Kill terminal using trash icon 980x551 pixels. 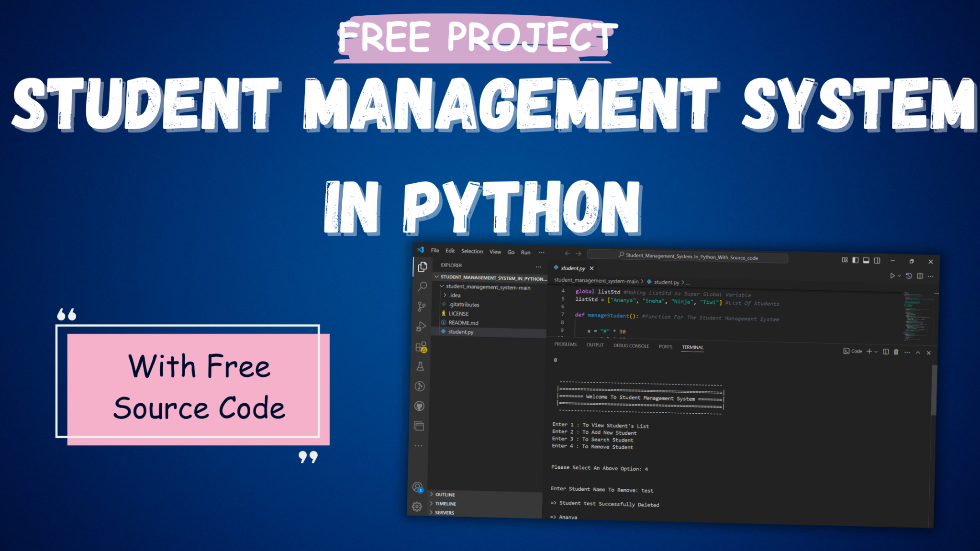[896, 352]
